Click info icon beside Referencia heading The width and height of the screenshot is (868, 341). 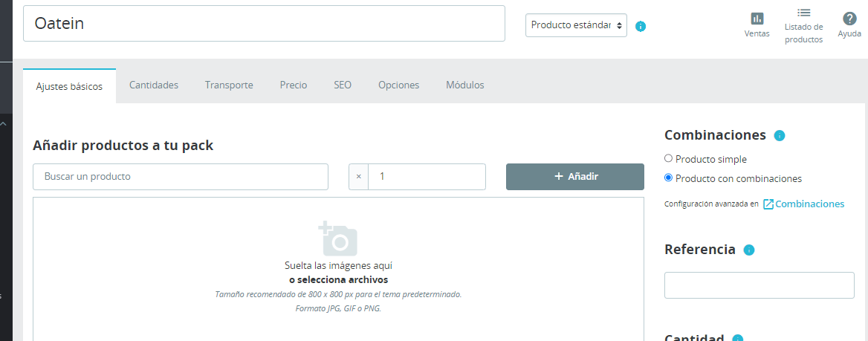(749, 250)
